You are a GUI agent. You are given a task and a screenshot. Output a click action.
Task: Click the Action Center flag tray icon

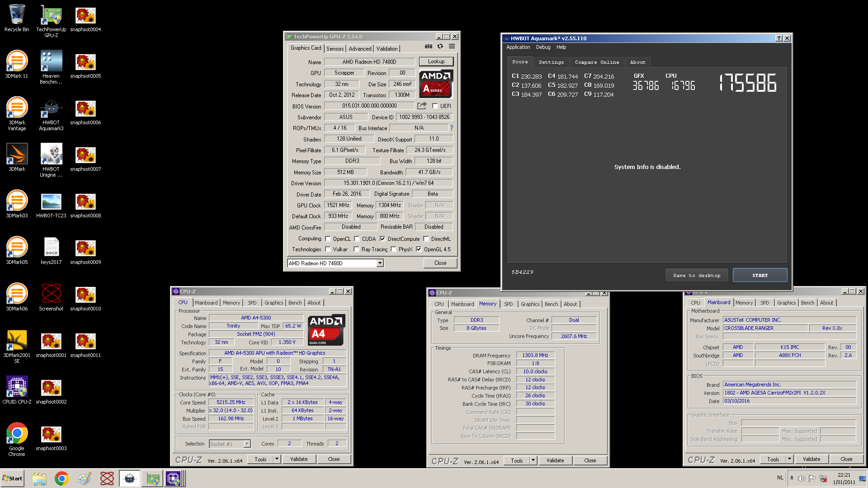(x=812, y=479)
